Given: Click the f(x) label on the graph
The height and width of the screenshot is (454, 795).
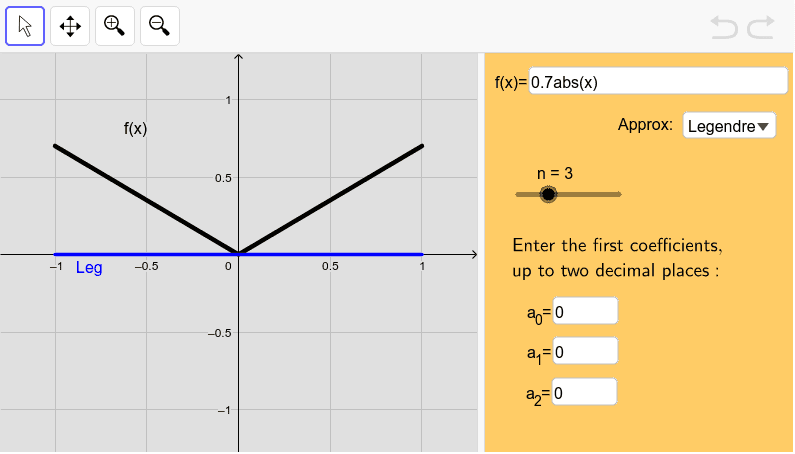Looking at the screenshot, I should (135, 129).
